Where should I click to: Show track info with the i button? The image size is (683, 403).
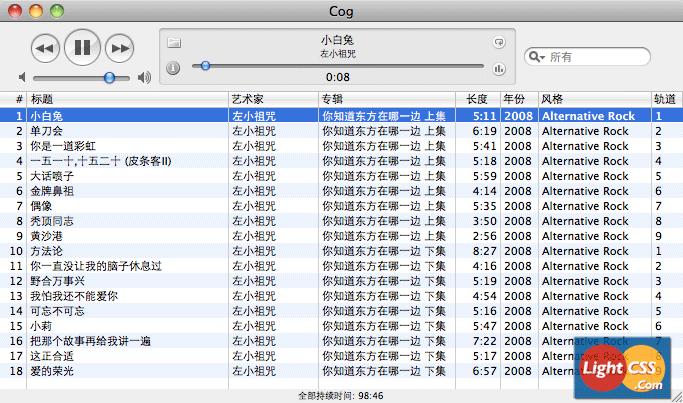coord(173,68)
